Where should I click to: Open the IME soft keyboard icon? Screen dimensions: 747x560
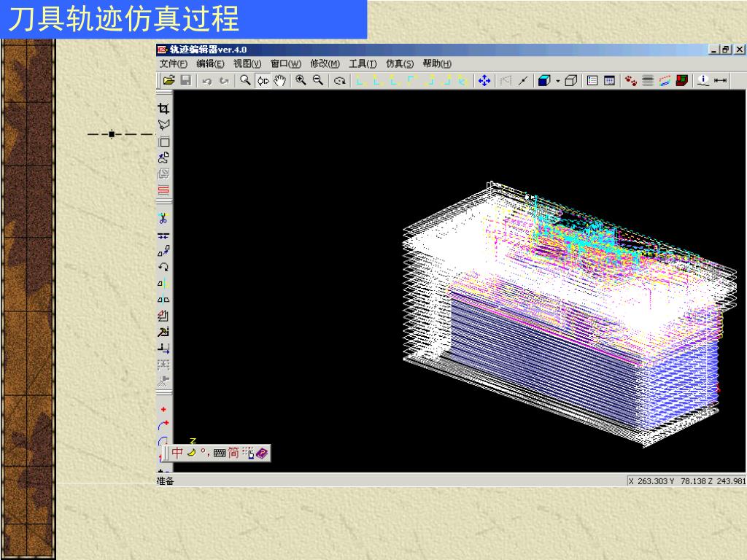point(220,454)
